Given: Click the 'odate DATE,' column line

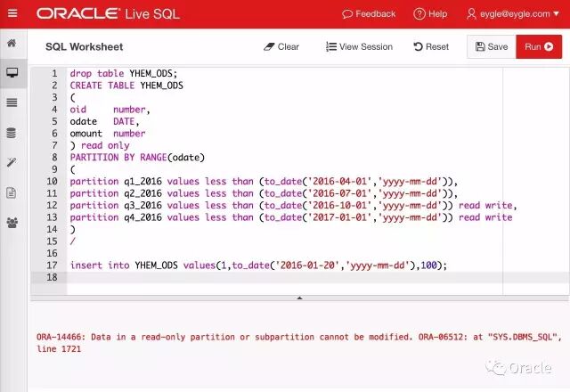Looking at the screenshot, I should click(x=104, y=121).
